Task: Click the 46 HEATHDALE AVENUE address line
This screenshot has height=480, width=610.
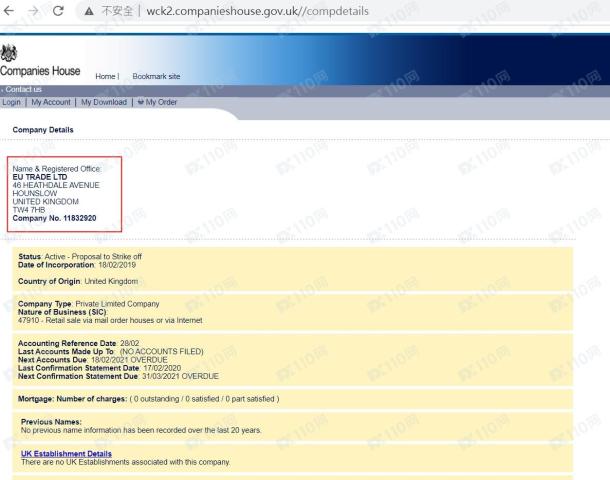Action: point(56,185)
